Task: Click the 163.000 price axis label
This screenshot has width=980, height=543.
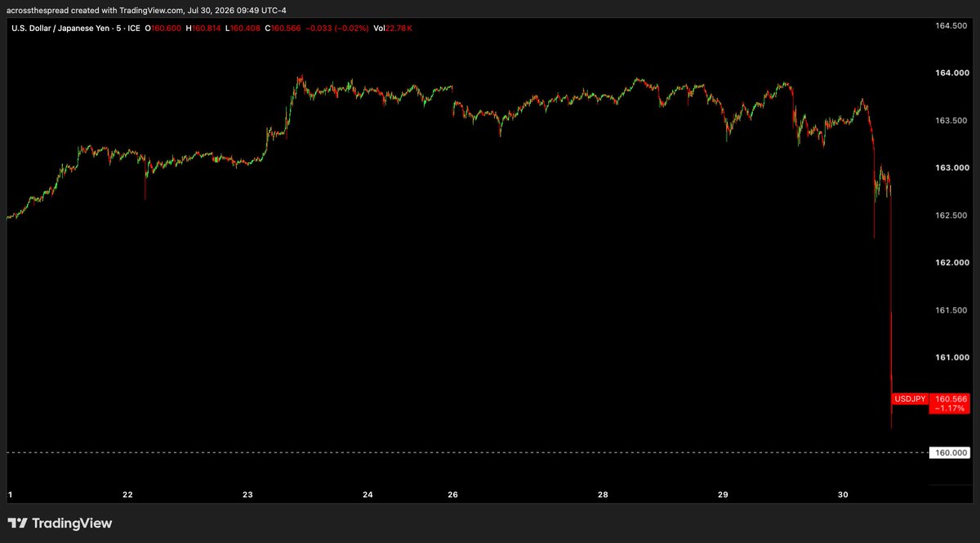Action: tap(951, 168)
